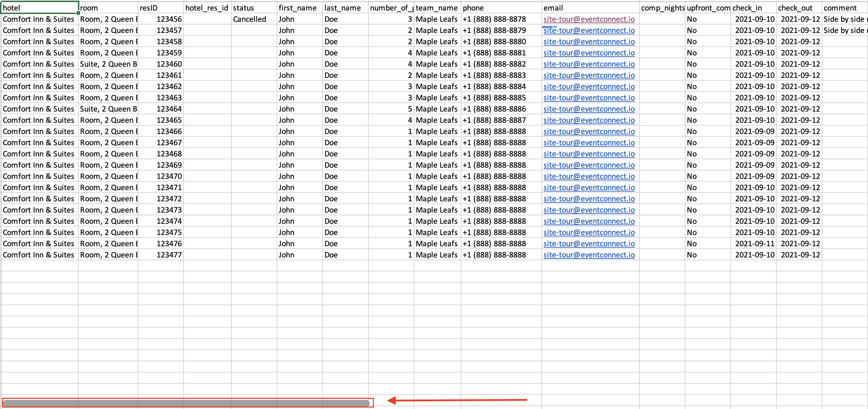Select the comment header cell
The height and width of the screenshot is (409, 868).
844,8
